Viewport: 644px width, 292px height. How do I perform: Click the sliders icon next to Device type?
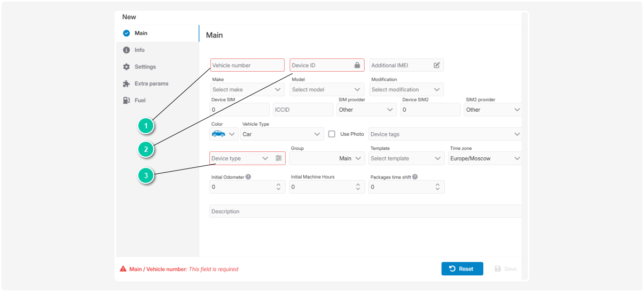(x=278, y=158)
